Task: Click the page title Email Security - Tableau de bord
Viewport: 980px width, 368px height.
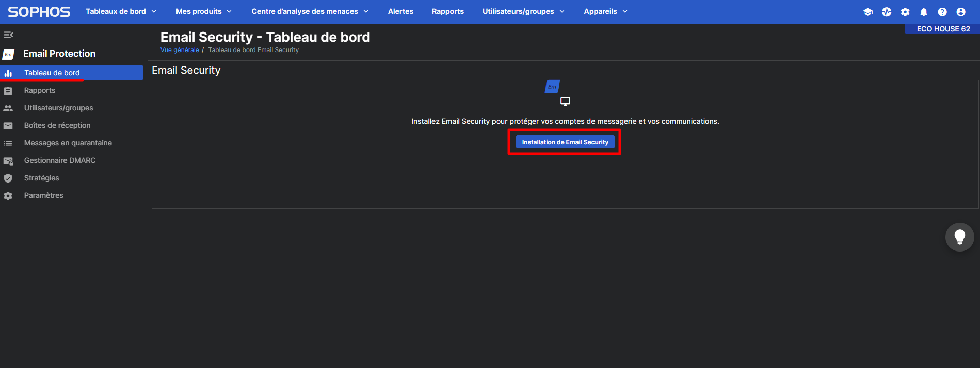Action: click(x=265, y=37)
